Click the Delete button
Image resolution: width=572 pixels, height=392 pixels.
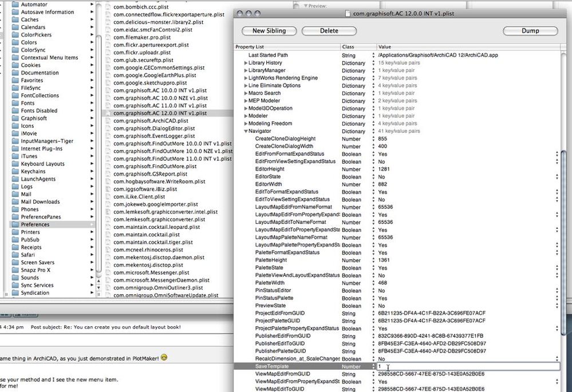[x=329, y=31]
